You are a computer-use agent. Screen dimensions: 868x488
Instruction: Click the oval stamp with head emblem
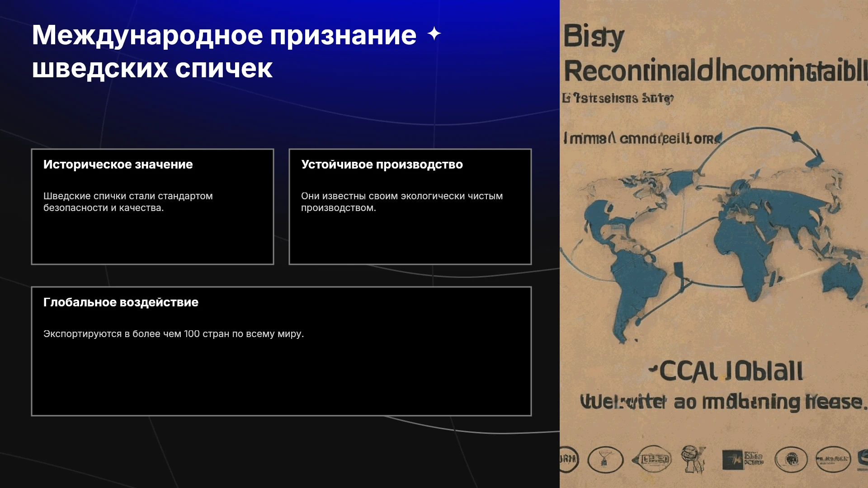coord(791,460)
